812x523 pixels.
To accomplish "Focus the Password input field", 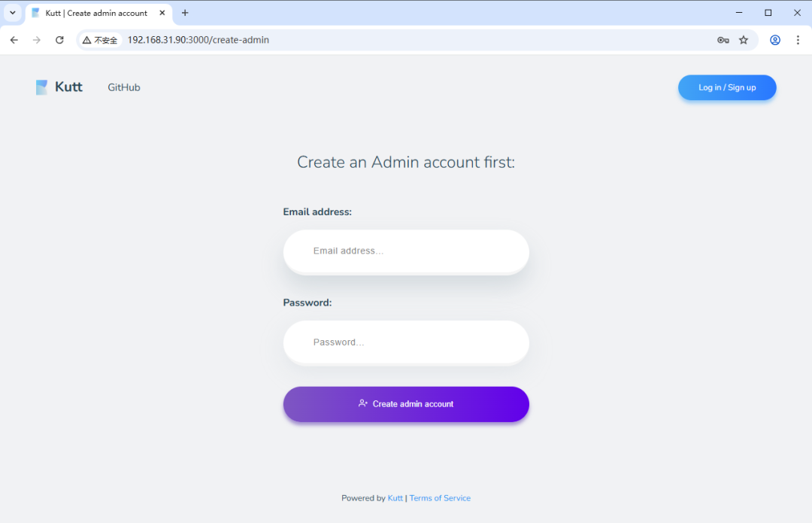I will click(x=406, y=342).
